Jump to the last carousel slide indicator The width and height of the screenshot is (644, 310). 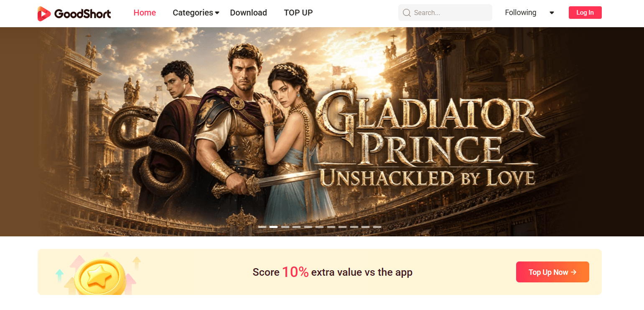click(x=377, y=227)
